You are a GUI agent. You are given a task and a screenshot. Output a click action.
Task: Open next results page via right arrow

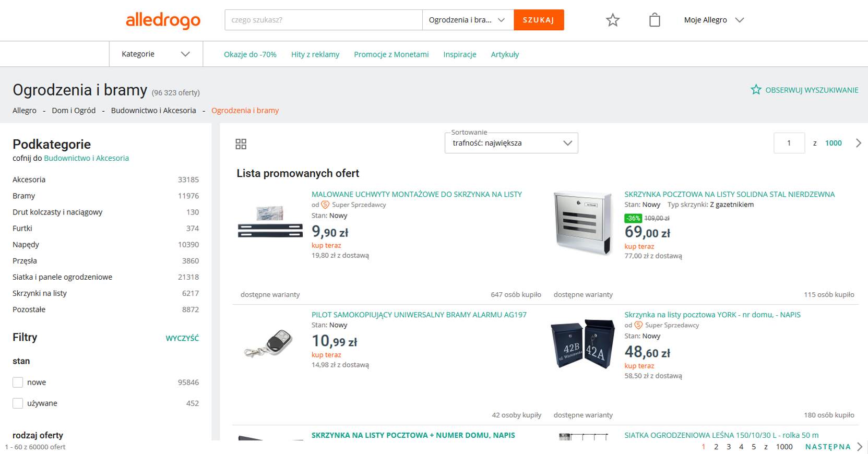858,142
